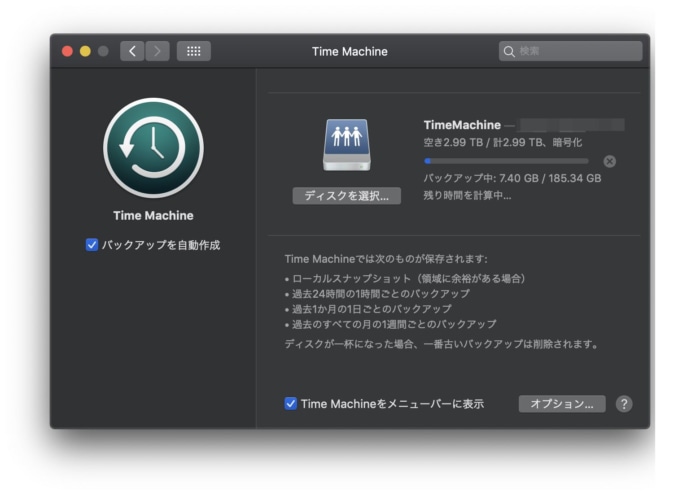Click Time Machine label under the clock

click(153, 216)
